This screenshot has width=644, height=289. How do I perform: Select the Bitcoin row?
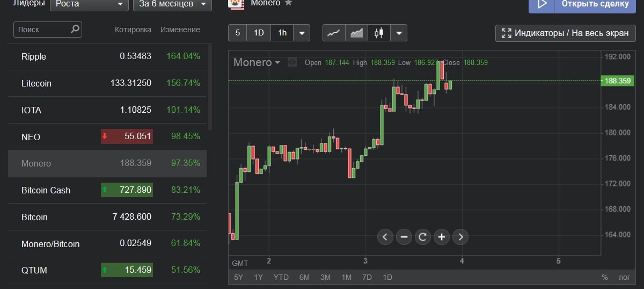(107, 217)
